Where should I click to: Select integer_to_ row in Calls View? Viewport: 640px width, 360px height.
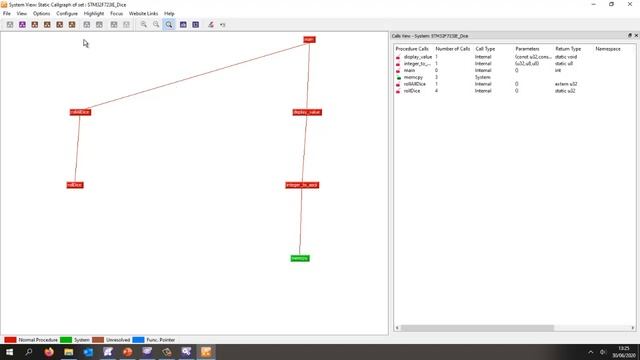514,64
